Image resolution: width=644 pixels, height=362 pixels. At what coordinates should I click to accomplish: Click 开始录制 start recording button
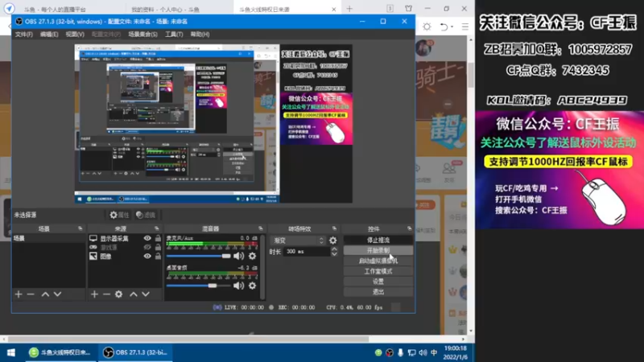pos(378,250)
